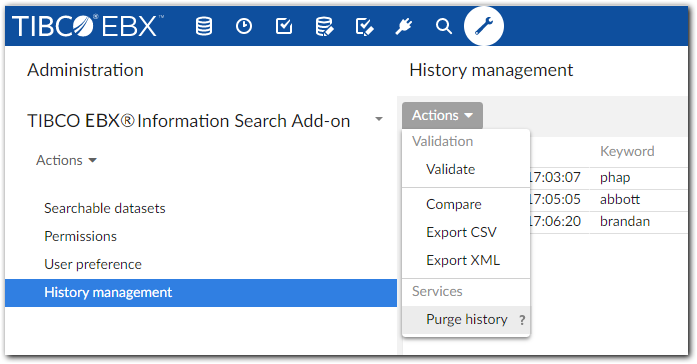
Task: Open the workflow modeling checkbox-pencil icon
Action: pos(365,26)
